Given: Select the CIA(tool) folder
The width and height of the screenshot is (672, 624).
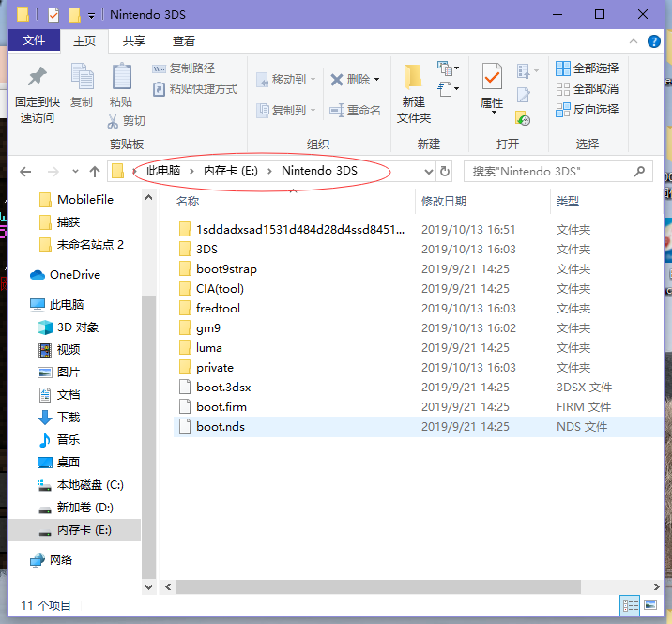Looking at the screenshot, I should pyautogui.click(x=220, y=289).
